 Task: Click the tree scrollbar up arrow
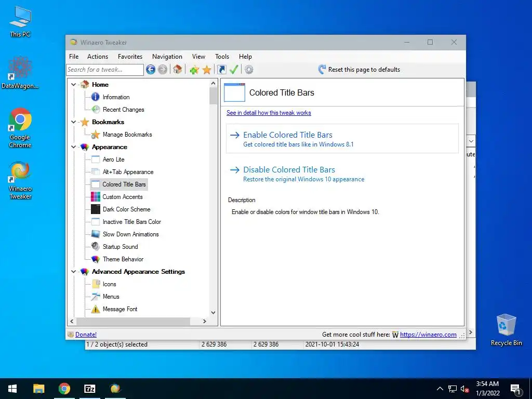click(213, 83)
